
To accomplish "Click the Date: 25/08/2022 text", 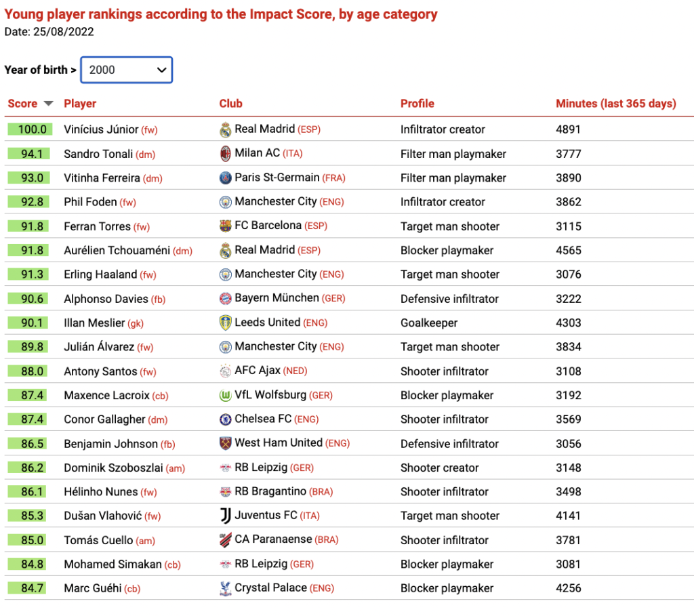I will coord(49,32).
